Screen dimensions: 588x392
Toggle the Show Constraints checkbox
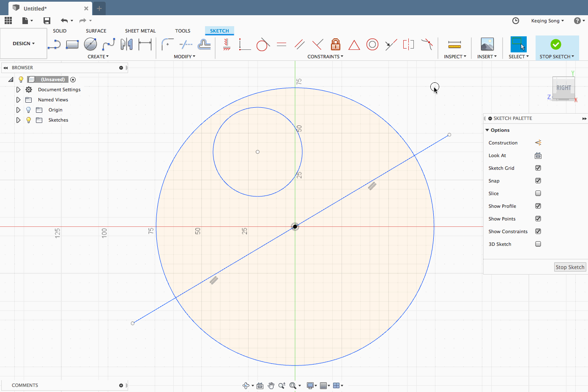pyautogui.click(x=538, y=231)
